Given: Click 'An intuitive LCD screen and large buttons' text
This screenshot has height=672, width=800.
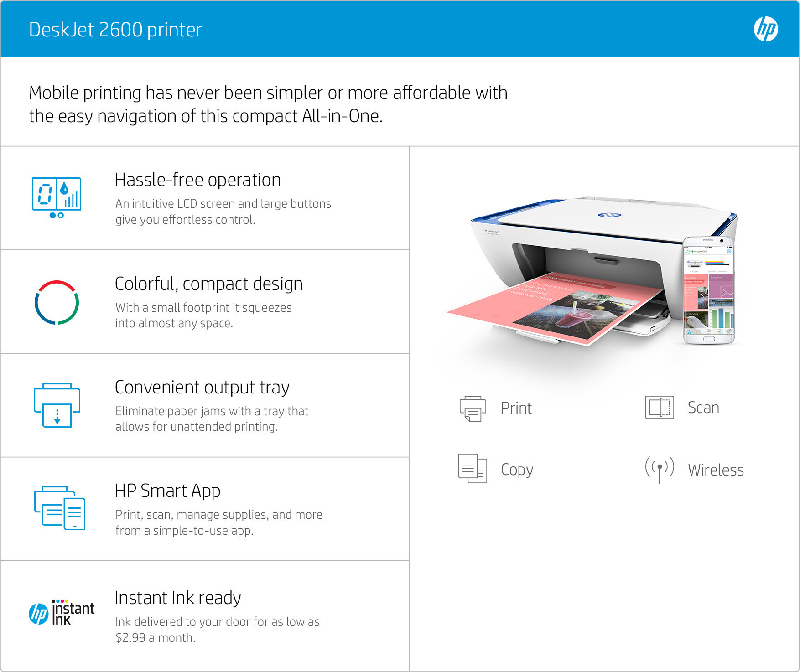Looking at the screenshot, I should [x=223, y=204].
